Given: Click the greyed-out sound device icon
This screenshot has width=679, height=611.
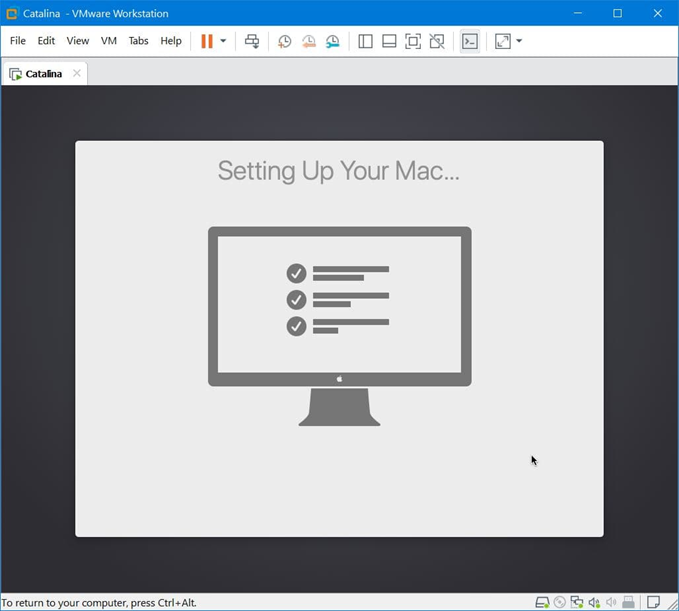Looking at the screenshot, I should (x=611, y=602).
